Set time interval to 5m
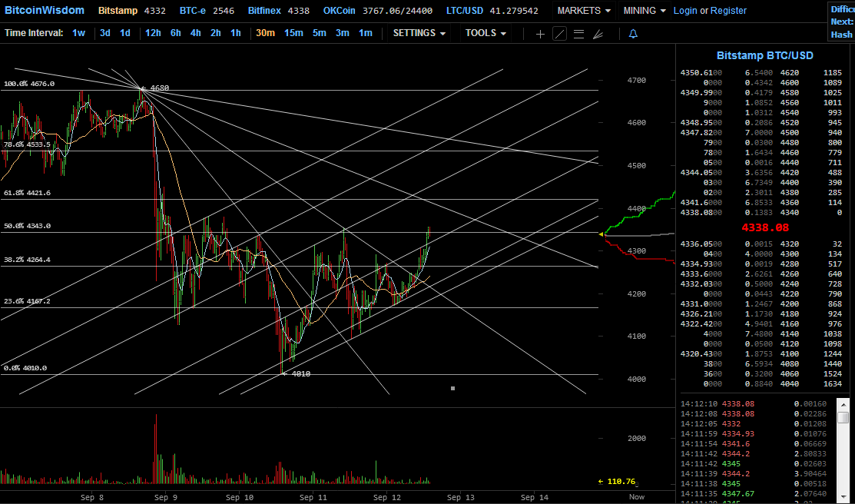 click(319, 33)
